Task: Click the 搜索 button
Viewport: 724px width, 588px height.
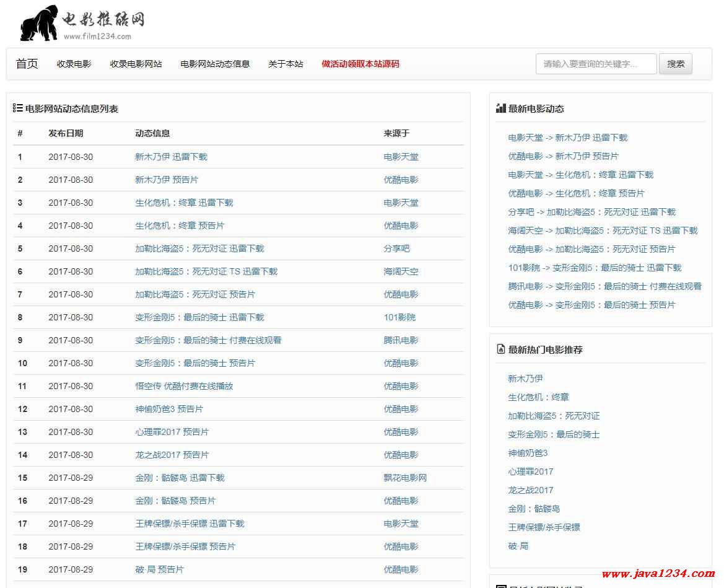Action: point(676,64)
